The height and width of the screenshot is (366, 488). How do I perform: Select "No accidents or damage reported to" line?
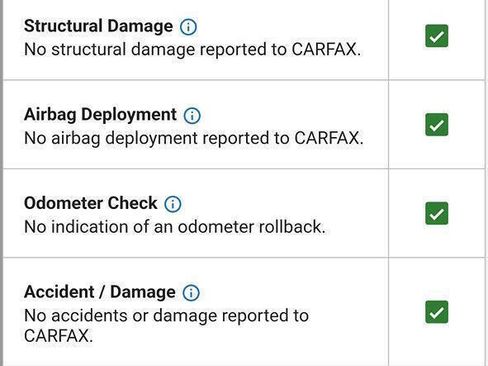click(166, 316)
